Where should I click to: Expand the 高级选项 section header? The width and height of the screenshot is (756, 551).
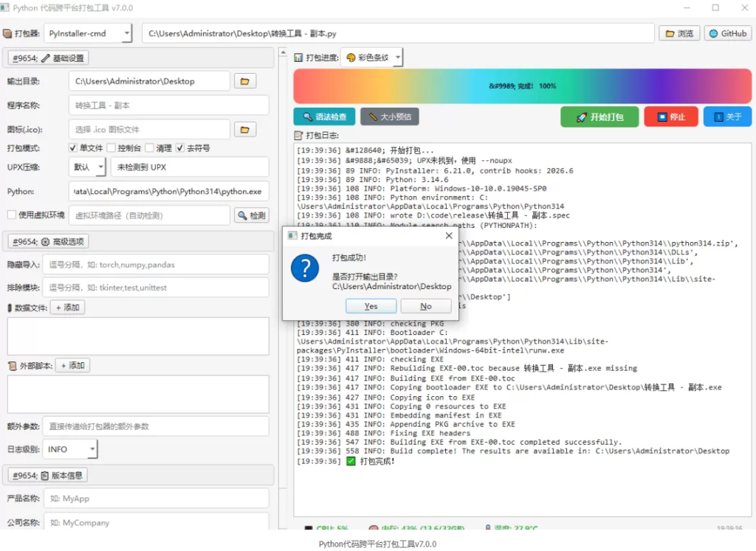(x=48, y=241)
